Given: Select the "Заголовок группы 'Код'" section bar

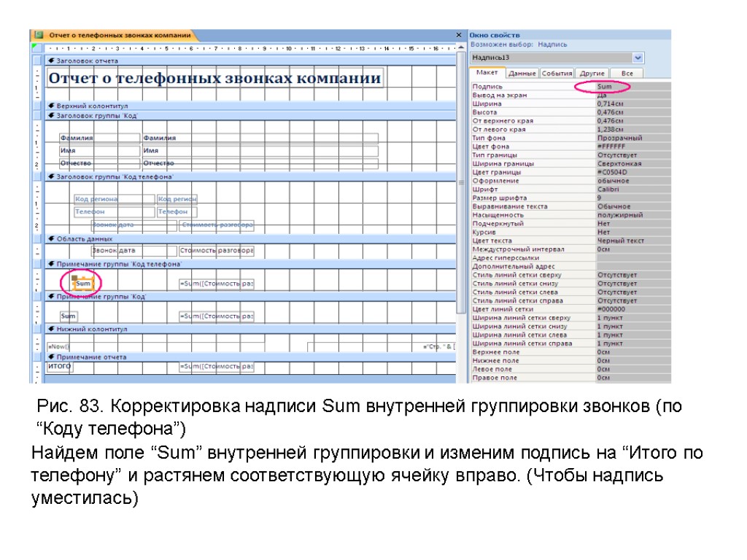Looking at the screenshot, I should tap(250, 115).
